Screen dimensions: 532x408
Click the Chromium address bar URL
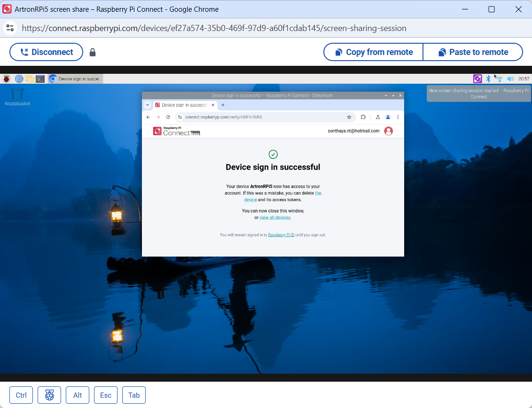[224, 117]
